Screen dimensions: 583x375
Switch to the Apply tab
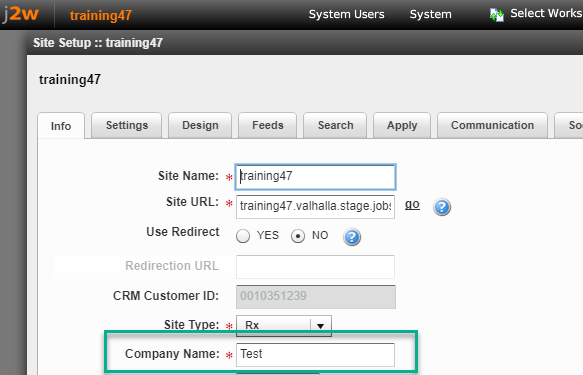point(402,125)
